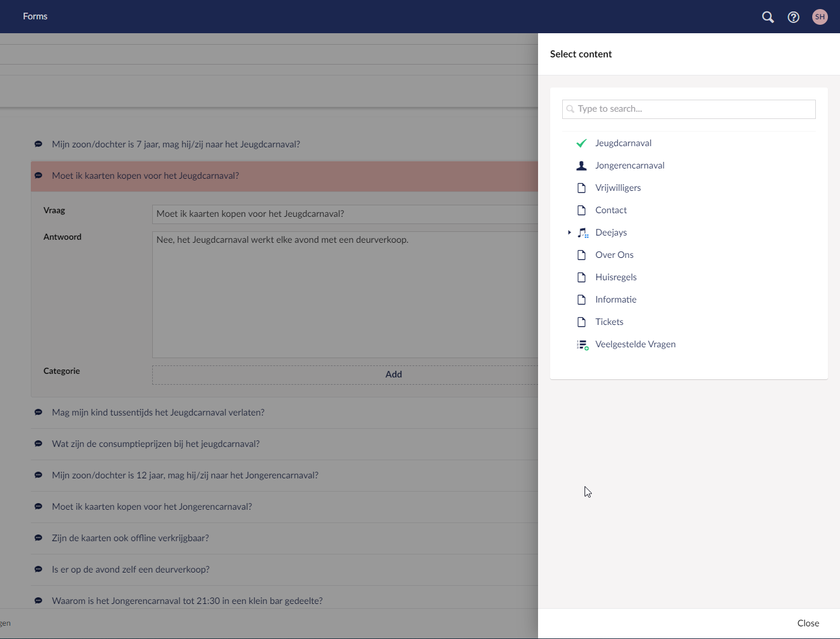Click the page icon next to Tickets

point(582,321)
